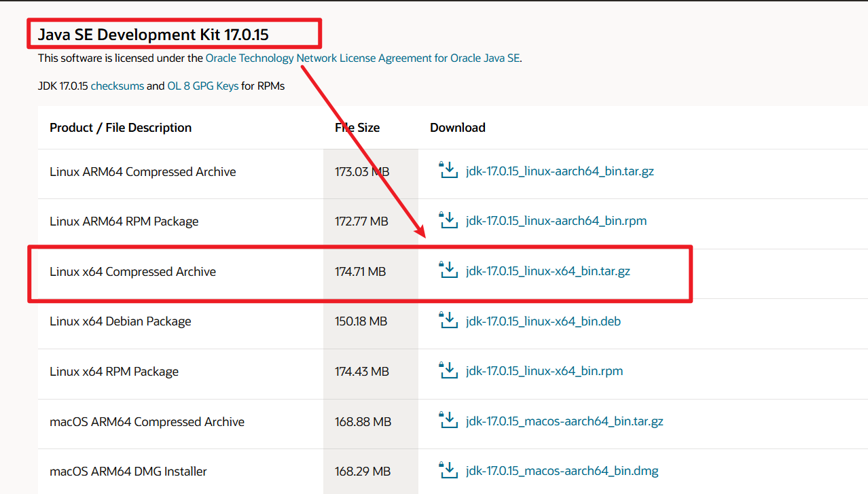Click File Size column header
The image size is (868, 494).
pos(357,128)
